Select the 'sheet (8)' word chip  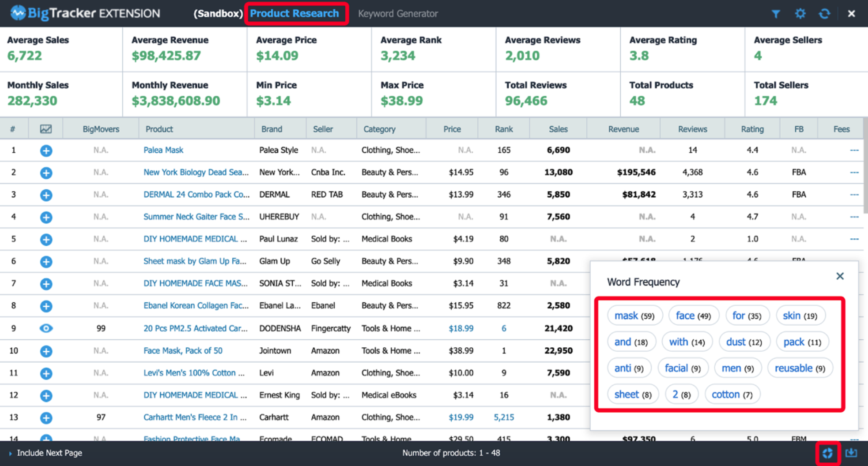point(633,394)
